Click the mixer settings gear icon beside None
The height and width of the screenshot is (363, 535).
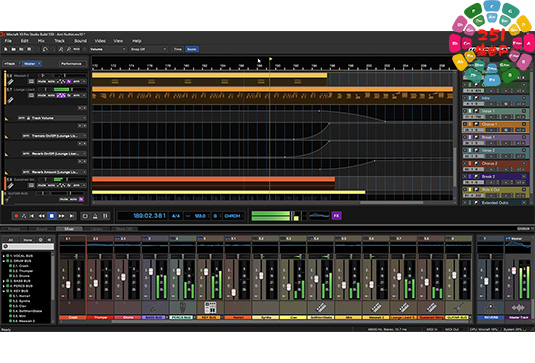[x=41, y=240]
